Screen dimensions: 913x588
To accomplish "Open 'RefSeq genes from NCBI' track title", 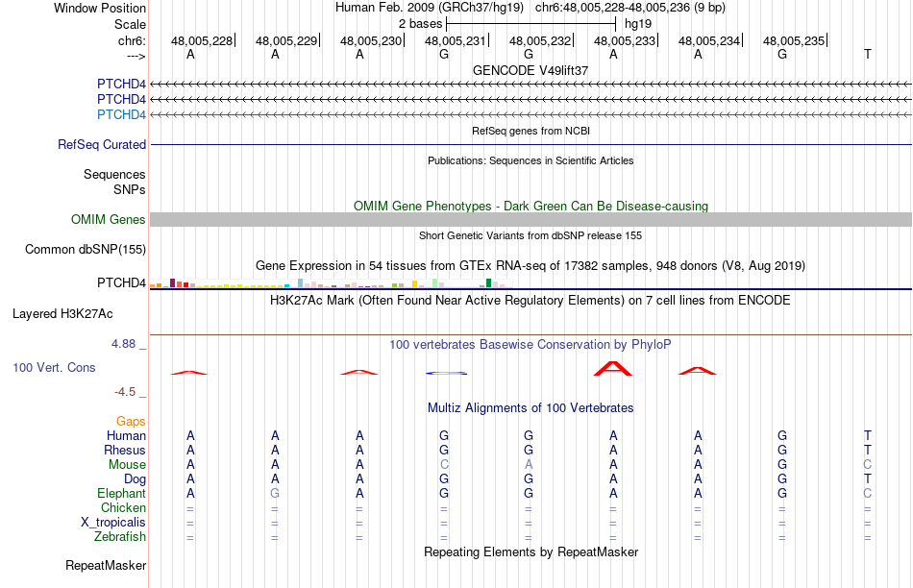I will 531,131.
